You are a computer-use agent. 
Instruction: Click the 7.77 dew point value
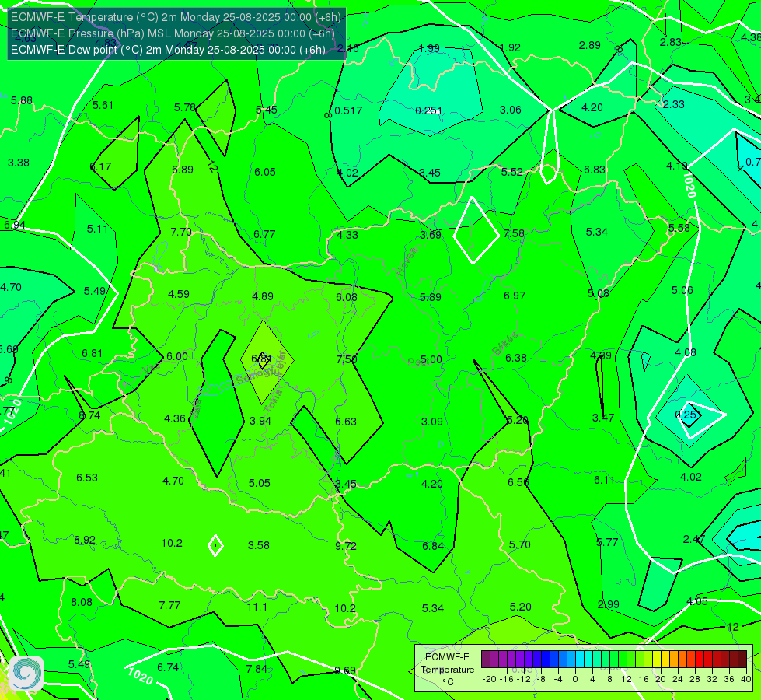coord(170,605)
